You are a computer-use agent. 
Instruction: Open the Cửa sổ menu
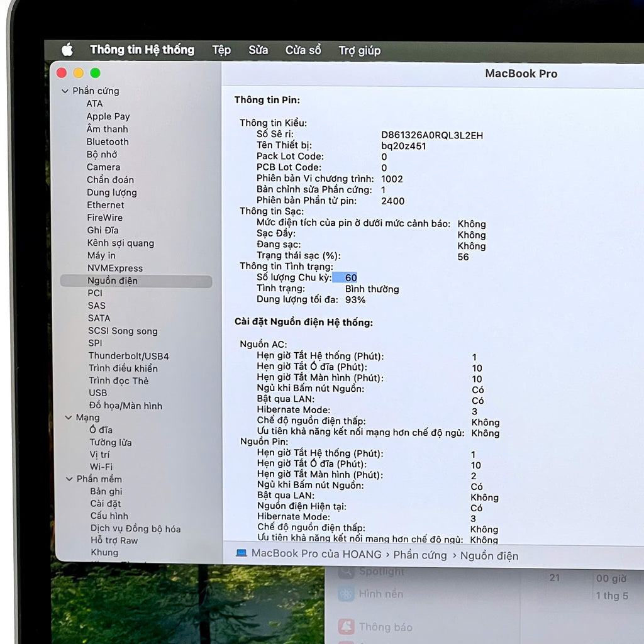pos(303,50)
